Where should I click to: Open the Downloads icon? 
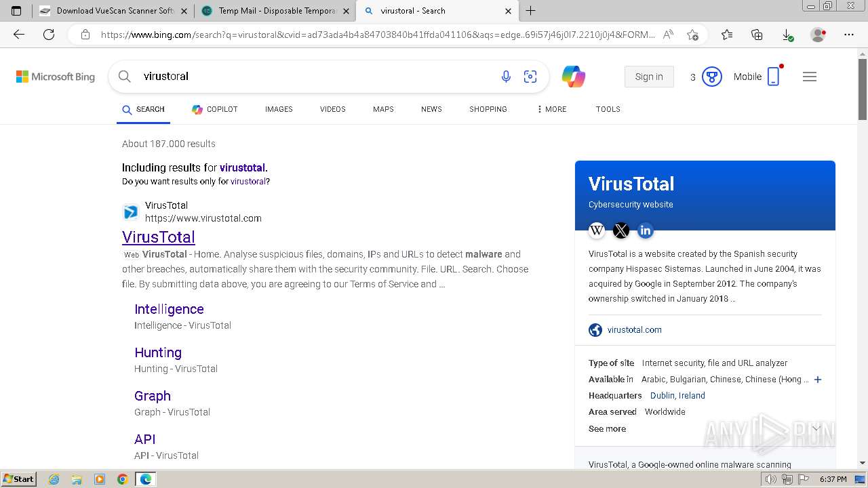coord(787,35)
